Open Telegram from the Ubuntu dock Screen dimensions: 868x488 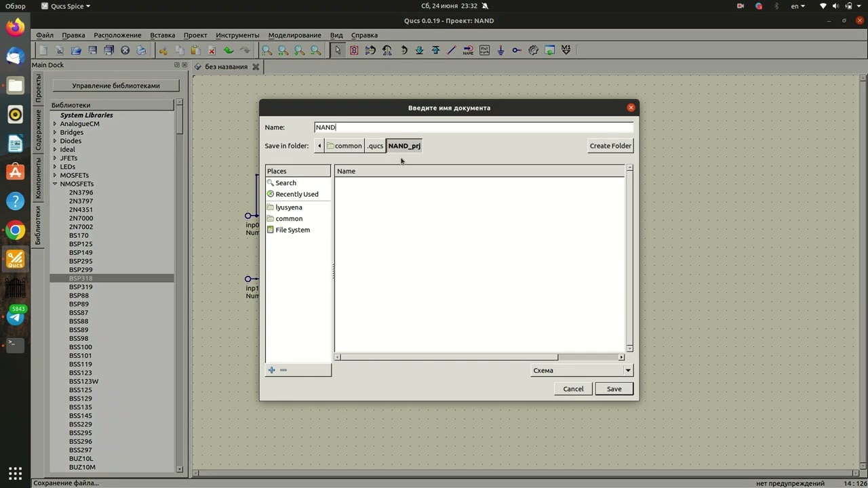15,317
